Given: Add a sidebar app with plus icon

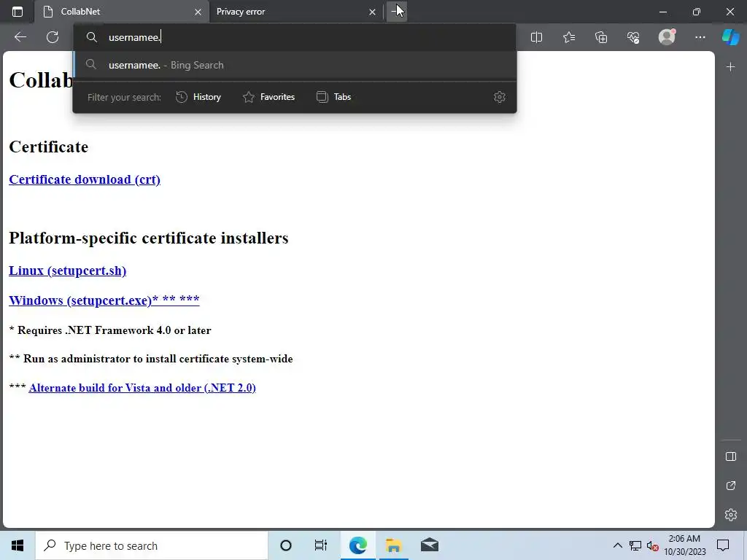Looking at the screenshot, I should [731, 67].
